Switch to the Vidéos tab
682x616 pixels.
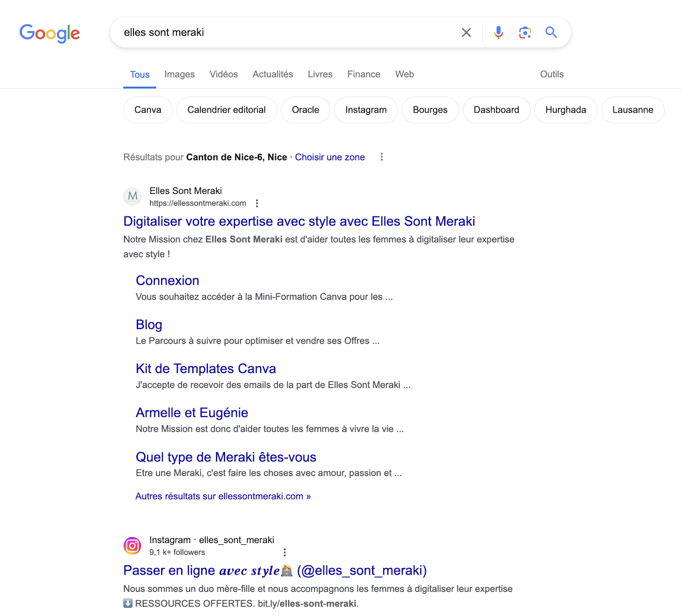click(x=224, y=74)
